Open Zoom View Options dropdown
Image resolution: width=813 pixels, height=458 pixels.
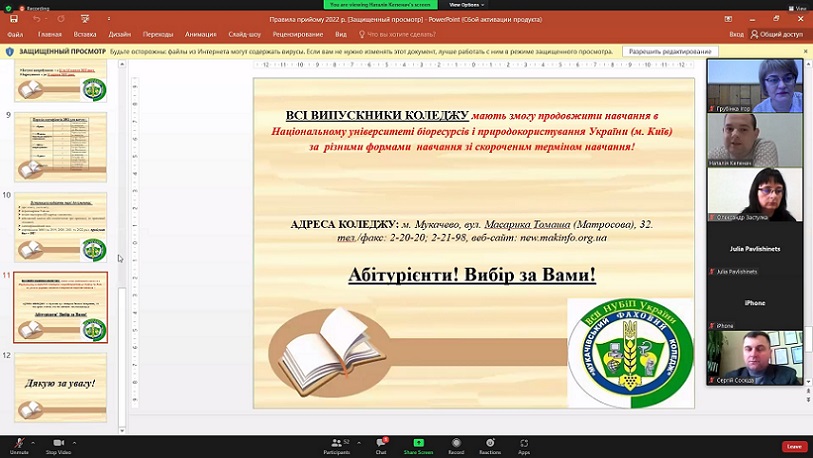[466, 5]
